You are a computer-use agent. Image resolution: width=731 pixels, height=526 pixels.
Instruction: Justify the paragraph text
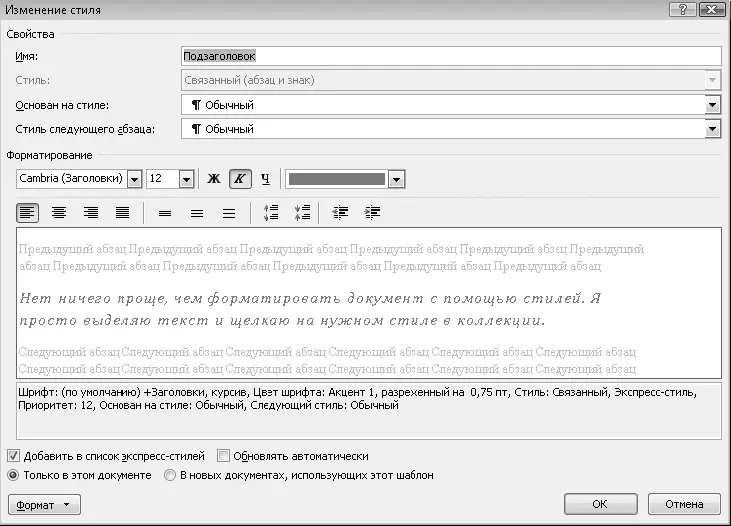point(122,212)
